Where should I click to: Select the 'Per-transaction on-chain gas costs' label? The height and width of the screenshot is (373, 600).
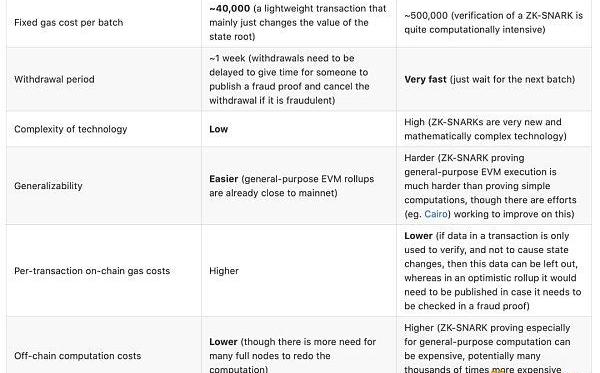coord(92,271)
